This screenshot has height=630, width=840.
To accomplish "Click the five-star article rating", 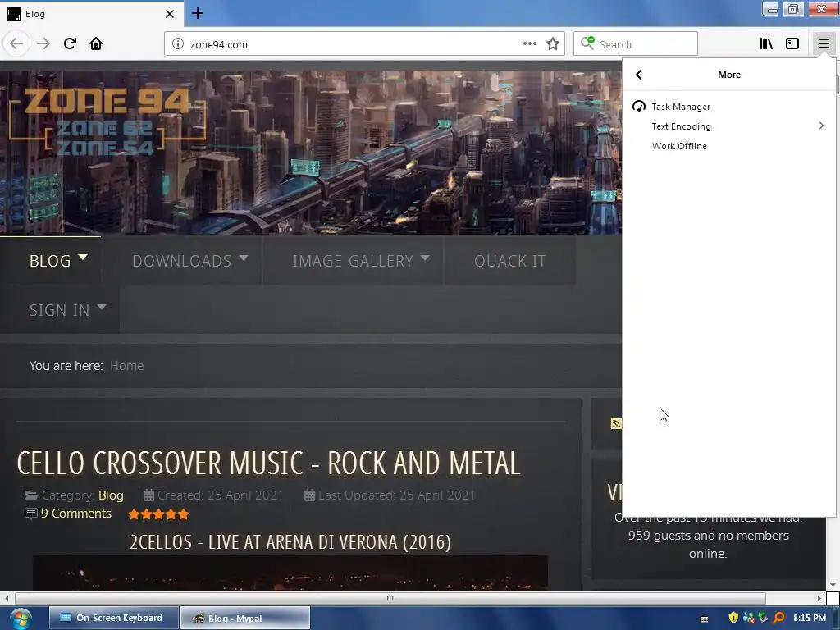I will tap(158, 514).
